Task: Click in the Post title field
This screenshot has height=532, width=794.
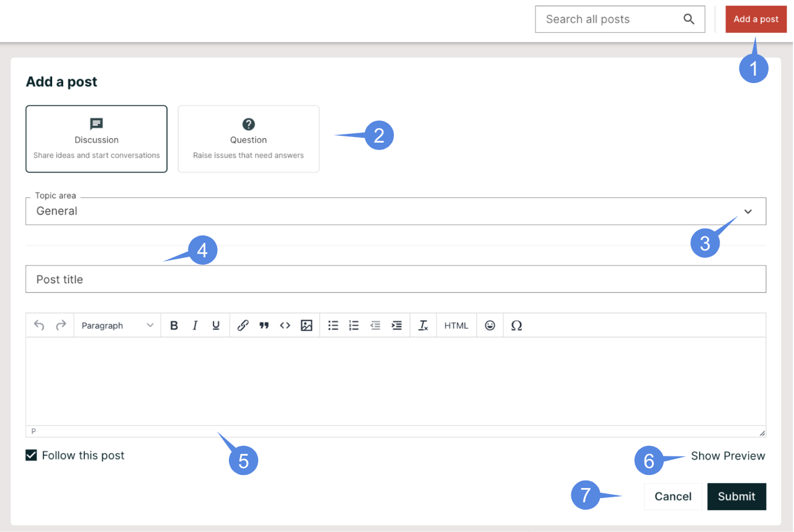Action: (395, 280)
